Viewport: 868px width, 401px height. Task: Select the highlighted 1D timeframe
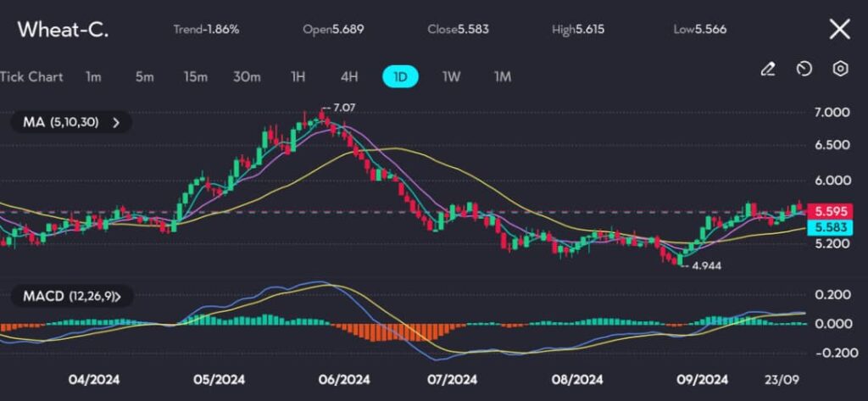coord(401,76)
